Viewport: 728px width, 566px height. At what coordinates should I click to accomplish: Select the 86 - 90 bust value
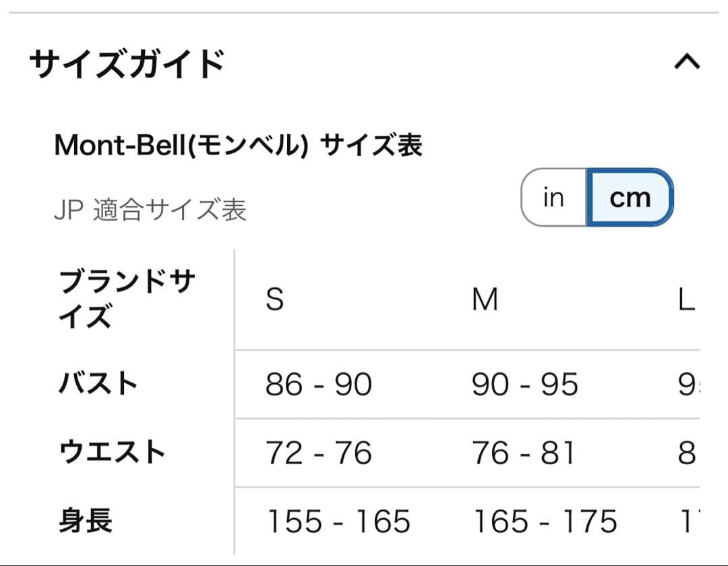pos(317,383)
